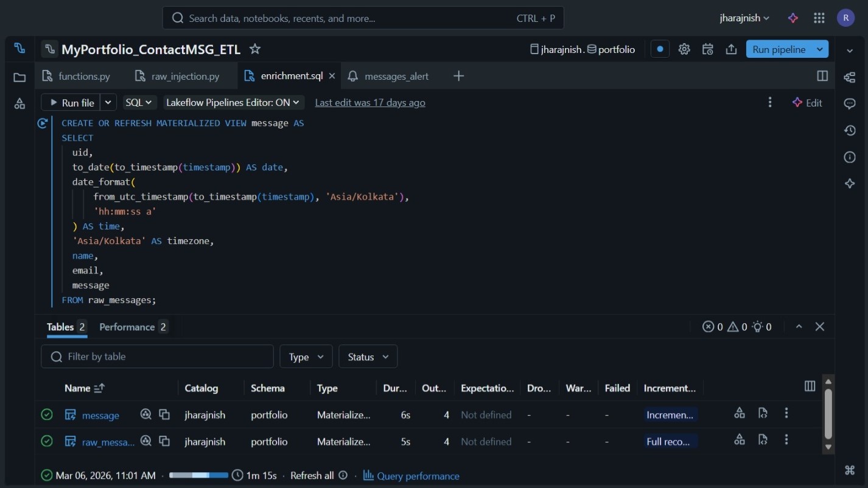The image size is (868, 488).
Task: Open the pipeline schedule calendar icon
Action: click(707, 49)
